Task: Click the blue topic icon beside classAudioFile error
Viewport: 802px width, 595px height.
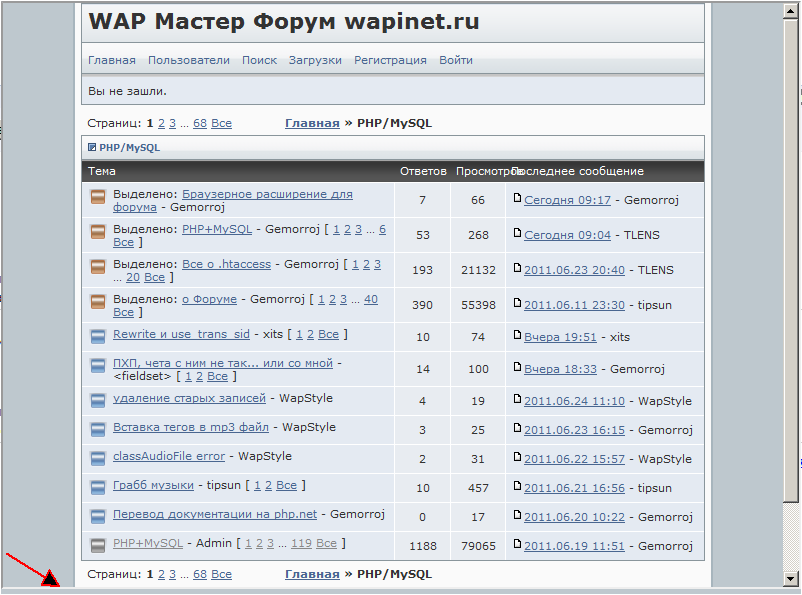Action: pos(98,458)
